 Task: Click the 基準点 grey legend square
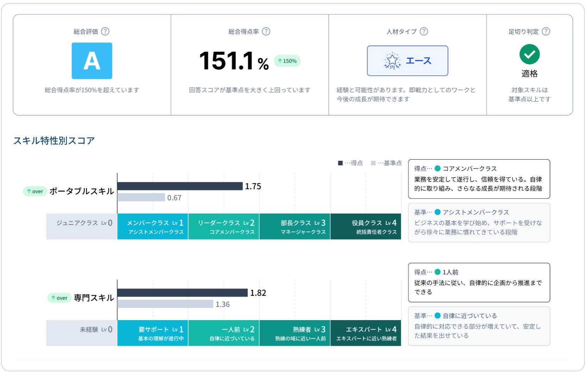[x=373, y=163]
